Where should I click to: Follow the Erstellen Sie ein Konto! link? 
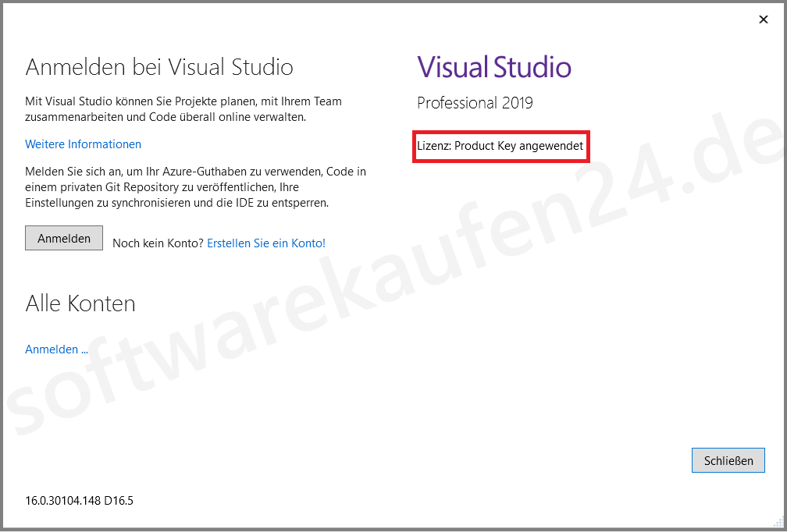(x=266, y=243)
